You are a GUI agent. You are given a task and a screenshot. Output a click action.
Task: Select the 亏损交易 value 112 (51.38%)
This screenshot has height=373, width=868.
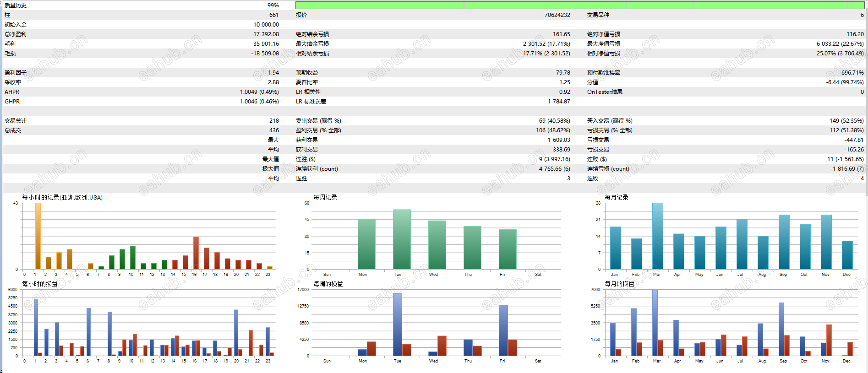coord(846,130)
